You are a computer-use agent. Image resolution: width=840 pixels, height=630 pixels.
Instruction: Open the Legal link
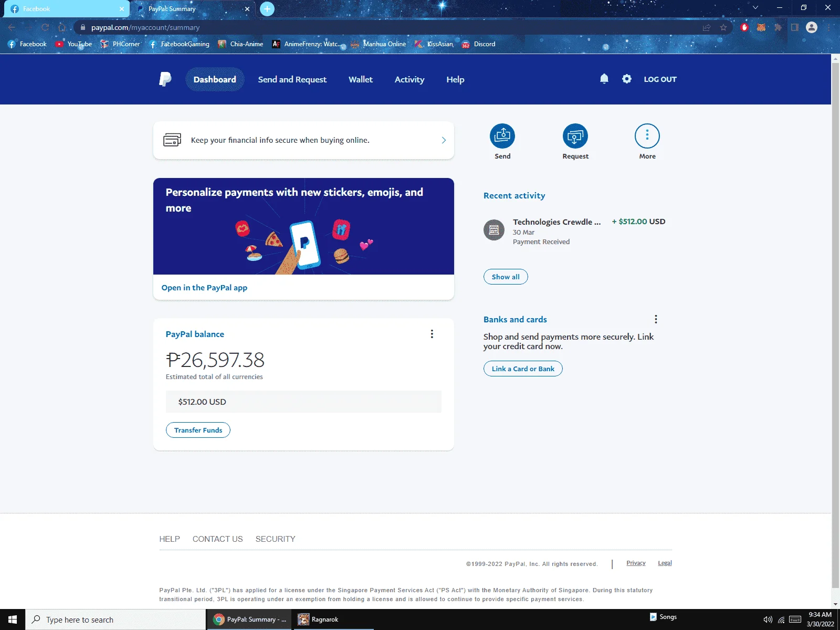[x=665, y=563]
